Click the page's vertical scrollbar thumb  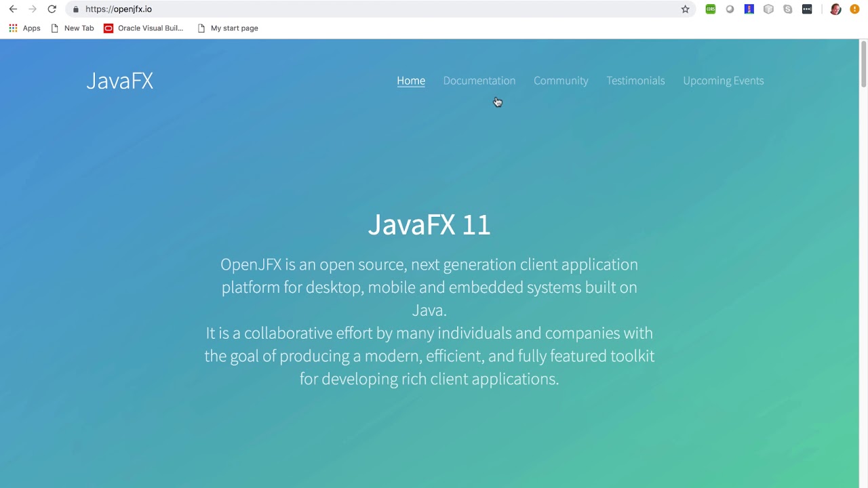click(863, 63)
